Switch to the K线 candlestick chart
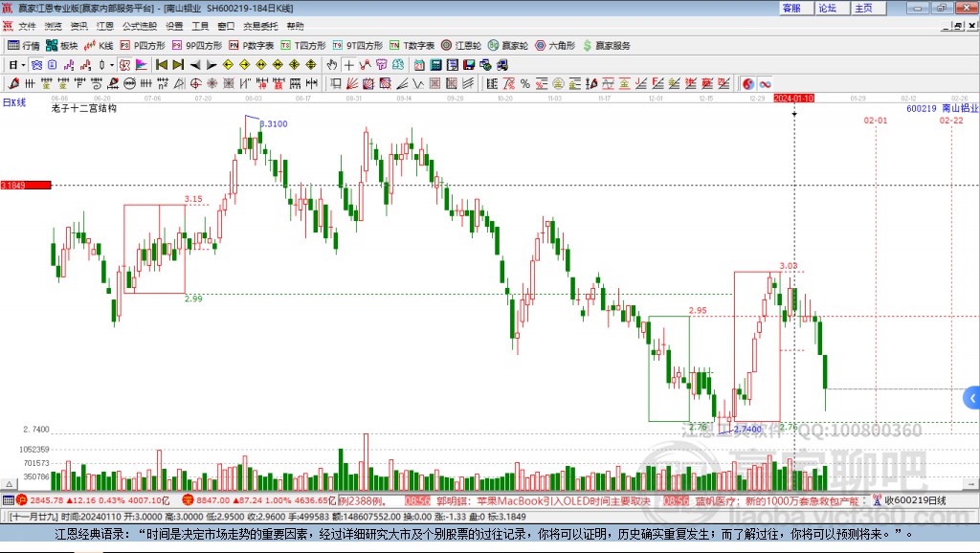This screenshot has height=553, width=980. click(x=99, y=46)
